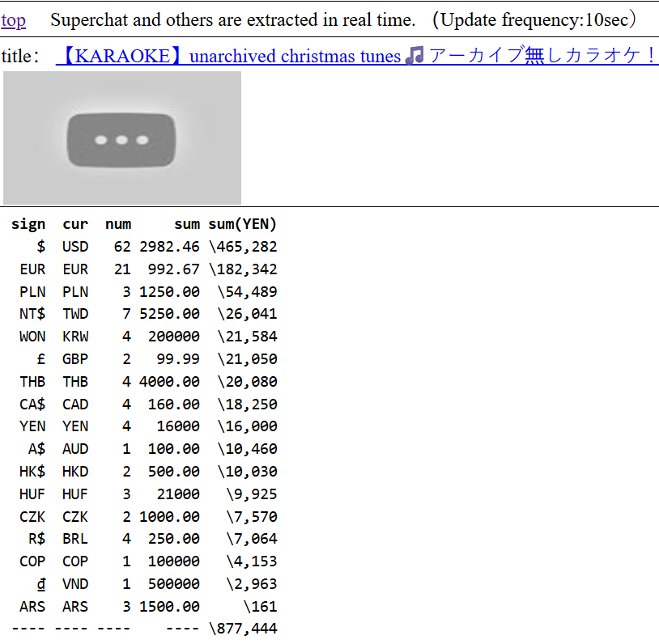Open the 'top' link
The width and height of the screenshot is (659, 644).
click(x=14, y=20)
